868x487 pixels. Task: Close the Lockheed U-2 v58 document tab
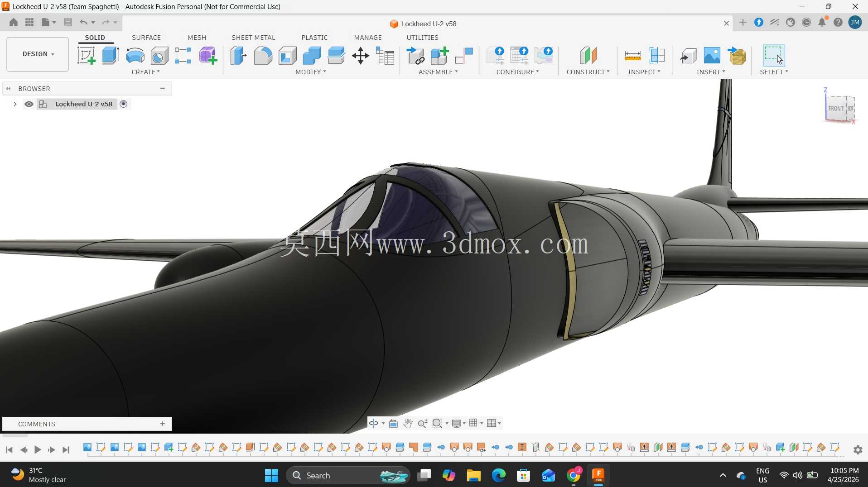pyautogui.click(x=726, y=24)
